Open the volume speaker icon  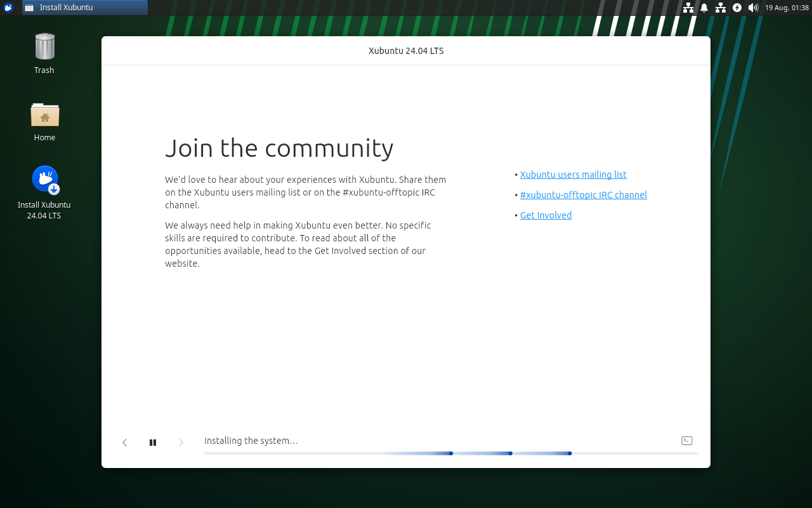click(753, 8)
